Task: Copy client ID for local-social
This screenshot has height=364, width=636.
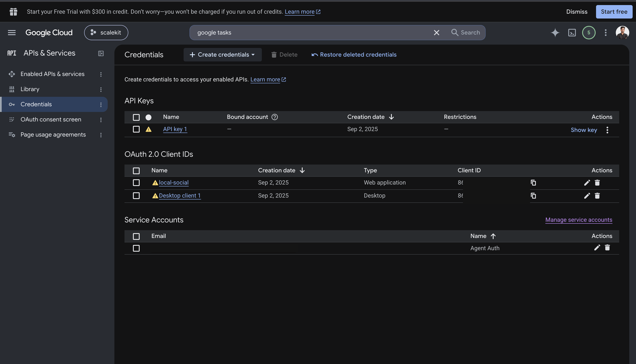Action: (534, 183)
